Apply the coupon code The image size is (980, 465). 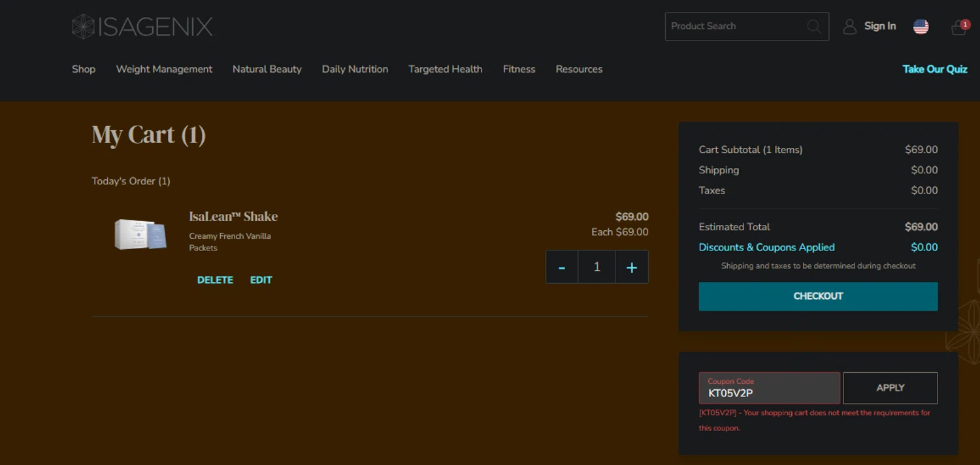click(x=890, y=388)
